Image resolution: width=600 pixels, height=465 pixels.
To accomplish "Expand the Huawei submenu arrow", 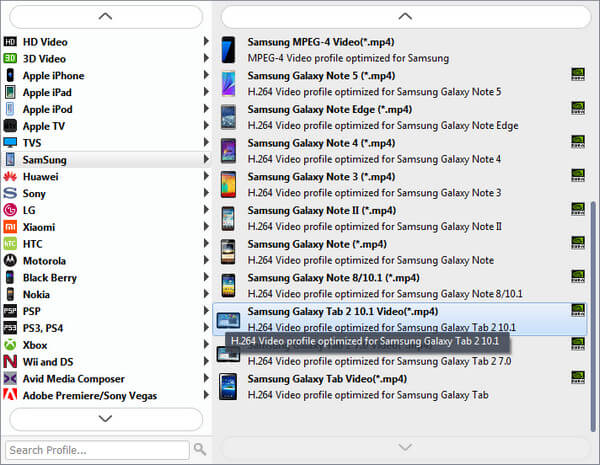I will tap(206, 176).
